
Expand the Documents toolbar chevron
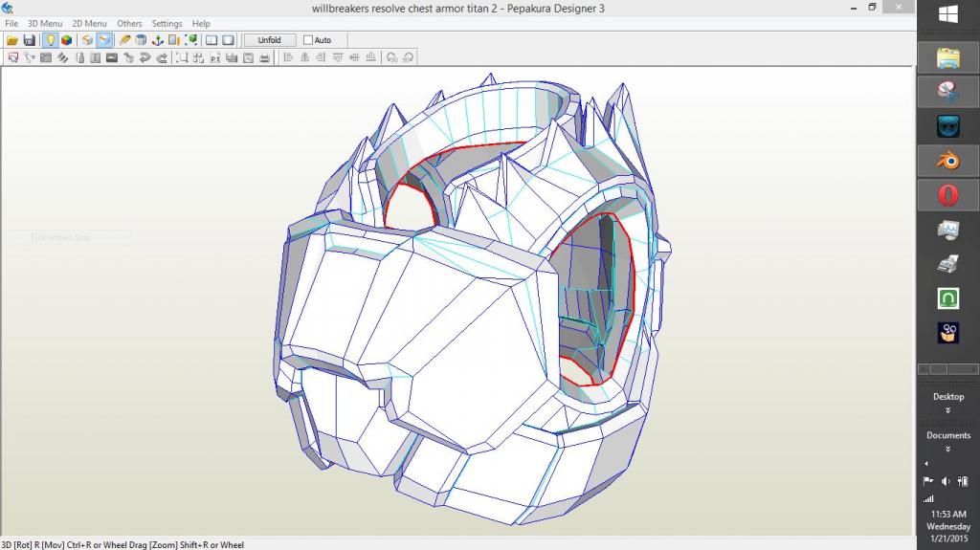tap(948, 450)
